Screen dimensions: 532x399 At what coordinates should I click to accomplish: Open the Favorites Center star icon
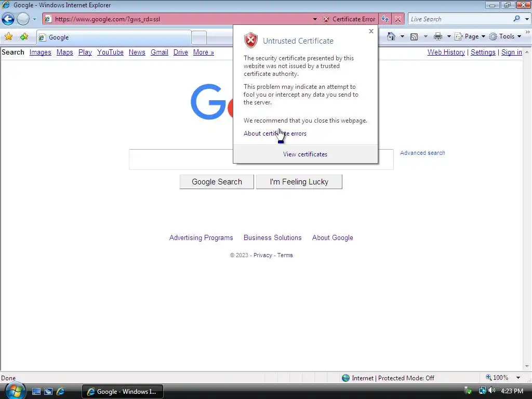tap(8, 37)
